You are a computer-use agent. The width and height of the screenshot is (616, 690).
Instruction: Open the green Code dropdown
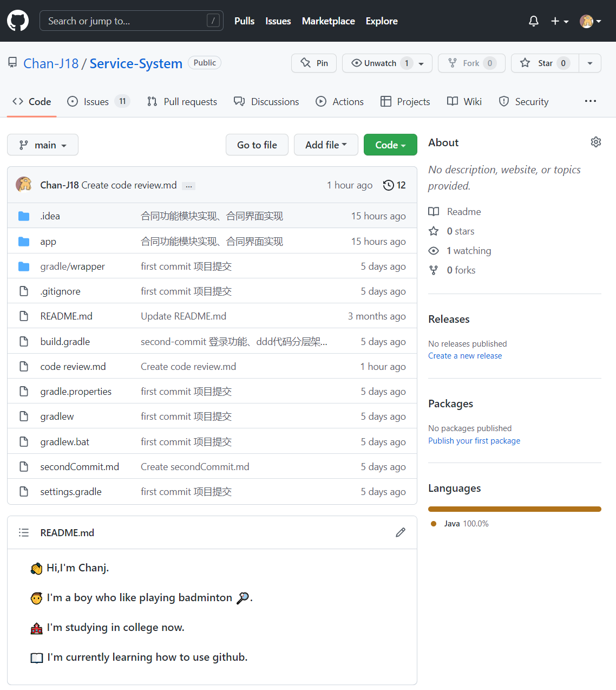pos(390,145)
